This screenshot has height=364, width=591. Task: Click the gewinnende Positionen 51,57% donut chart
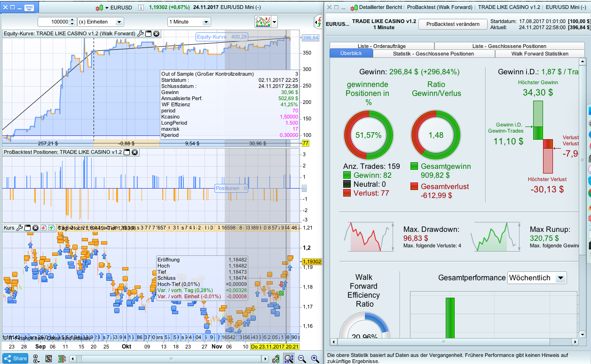(x=368, y=135)
